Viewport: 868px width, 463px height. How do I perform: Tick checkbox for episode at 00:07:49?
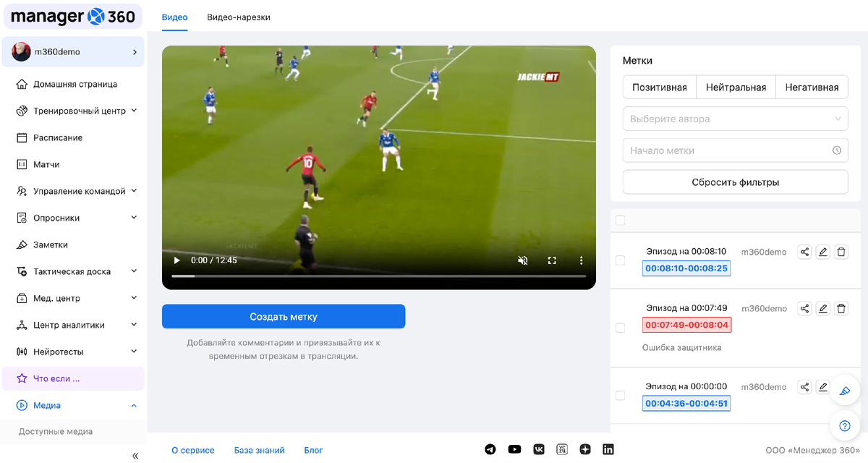click(x=620, y=328)
